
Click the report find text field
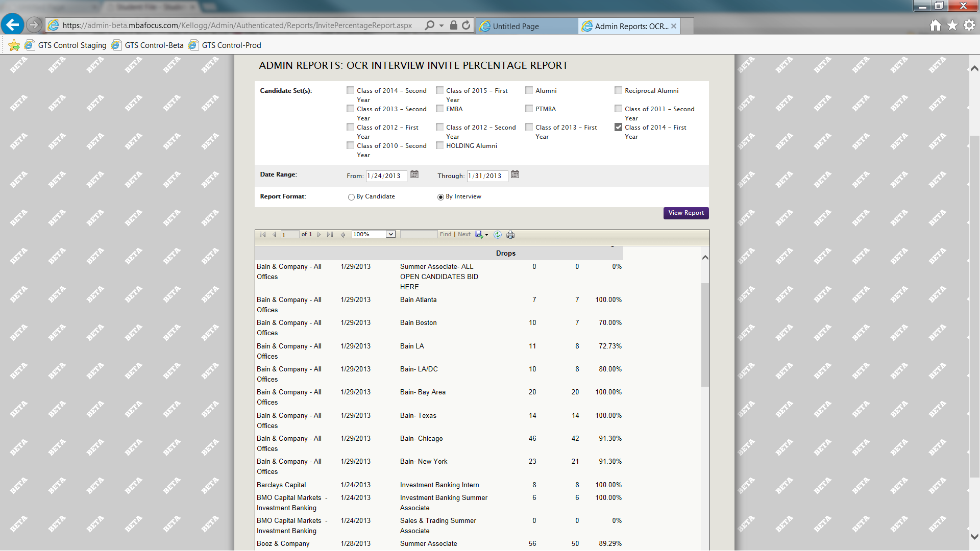[x=419, y=235]
